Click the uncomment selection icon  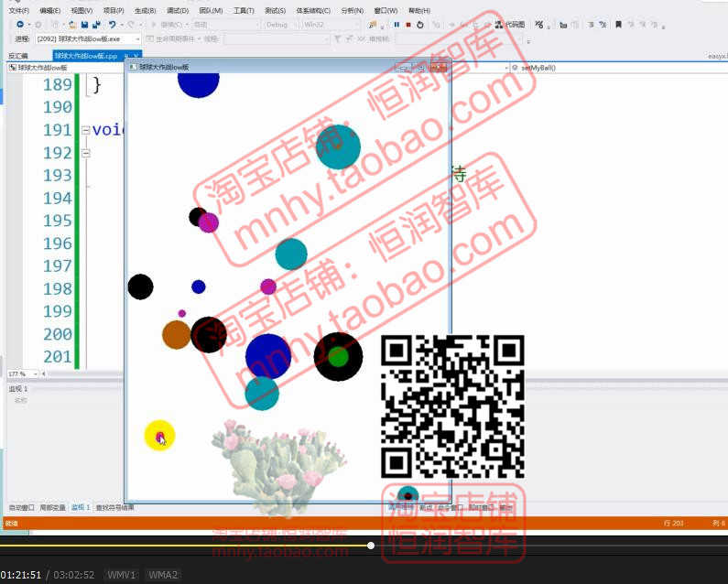(603, 25)
